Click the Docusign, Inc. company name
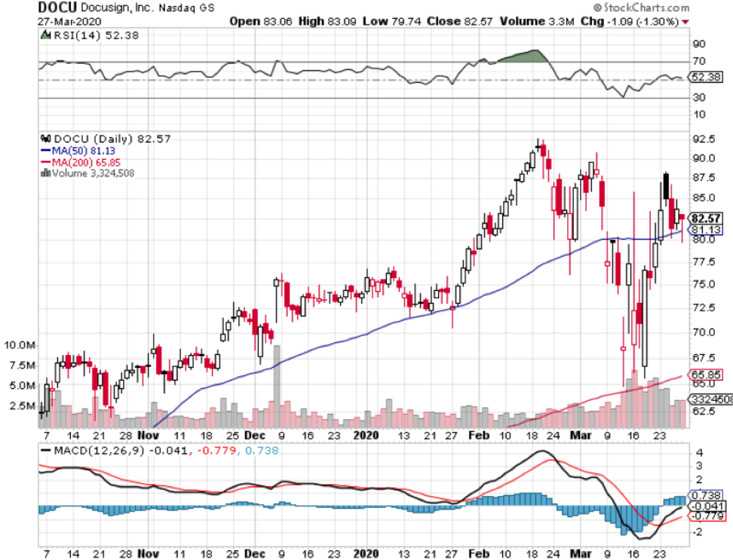The height and width of the screenshot is (560, 733). [x=116, y=8]
